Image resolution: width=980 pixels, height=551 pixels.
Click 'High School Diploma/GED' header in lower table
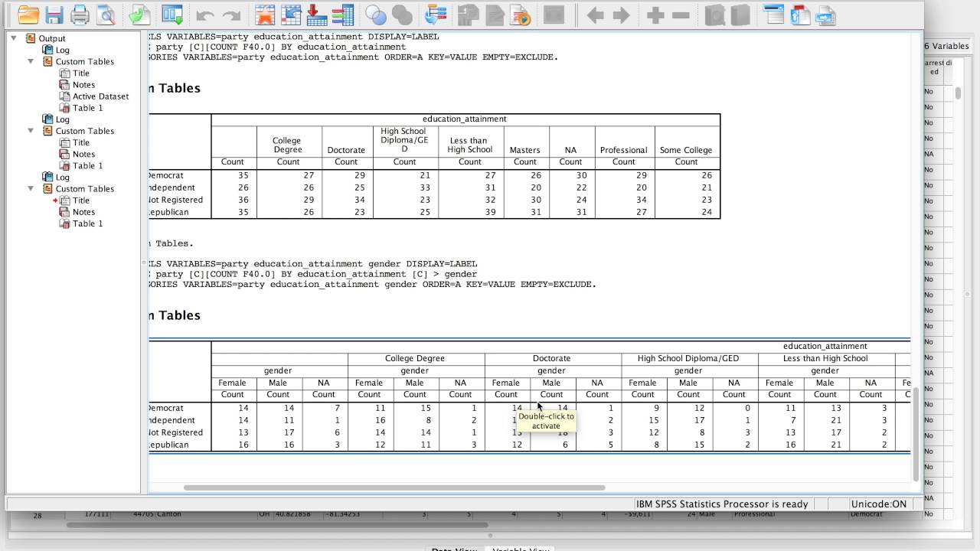[x=688, y=358]
